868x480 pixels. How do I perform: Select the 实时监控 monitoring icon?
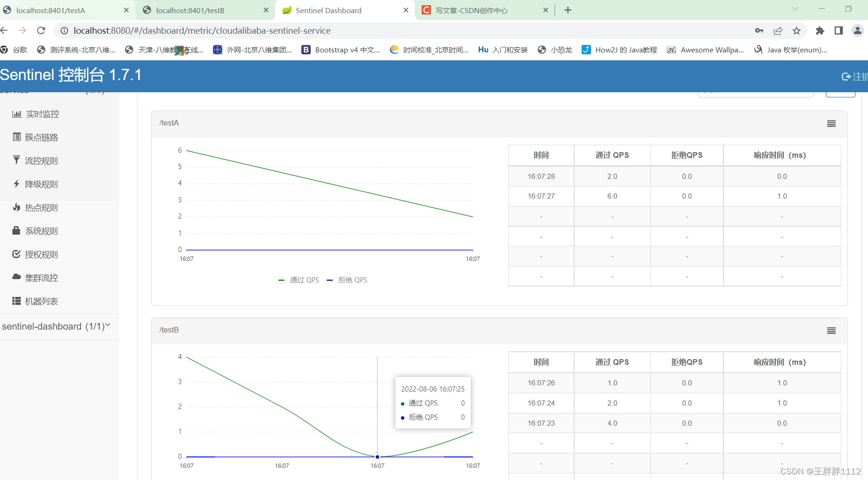point(16,114)
